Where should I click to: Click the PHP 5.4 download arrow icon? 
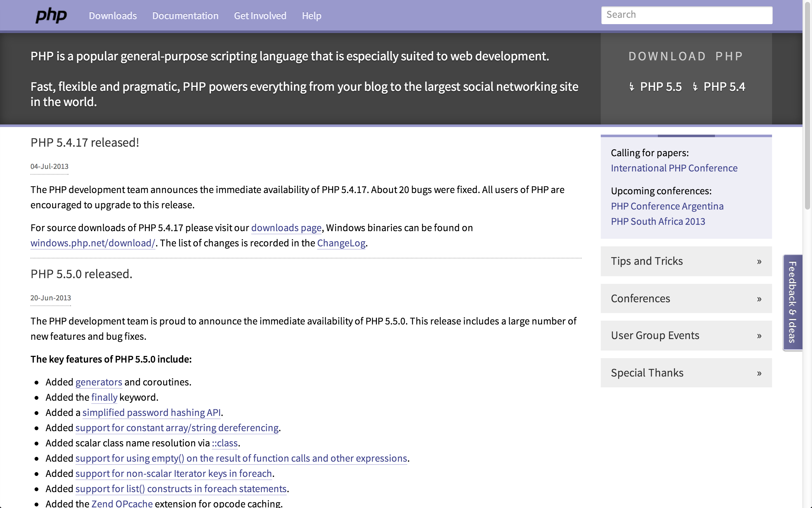pyautogui.click(x=695, y=87)
